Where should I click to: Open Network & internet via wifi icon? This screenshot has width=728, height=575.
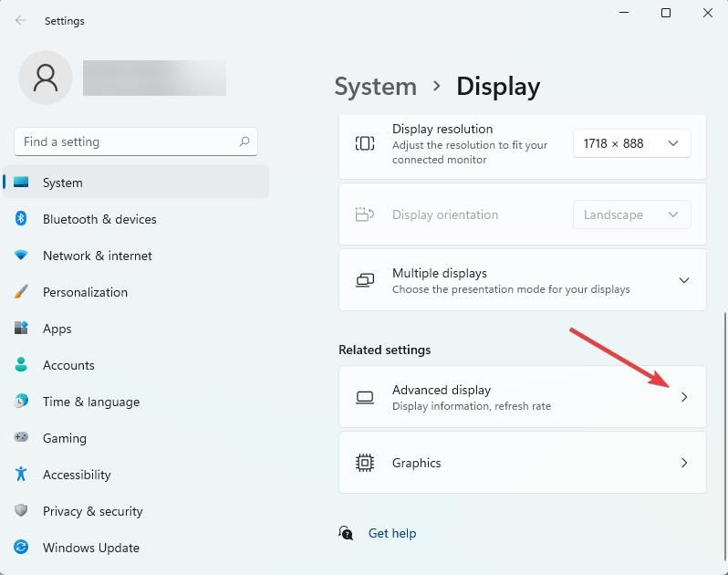pos(21,255)
